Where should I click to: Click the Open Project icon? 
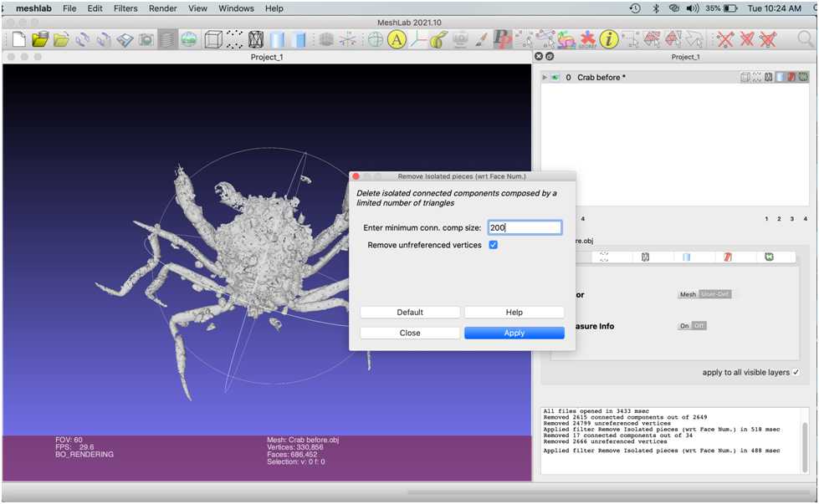40,39
